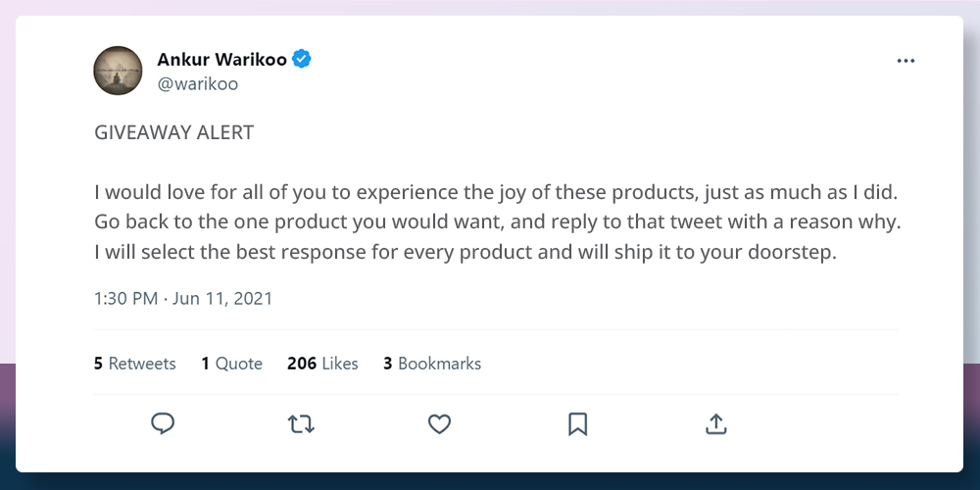Image resolution: width=980 pixels, height=490 pixels.
Task: Like the tweet with the heart icon
Action: (x=439, y=423)
